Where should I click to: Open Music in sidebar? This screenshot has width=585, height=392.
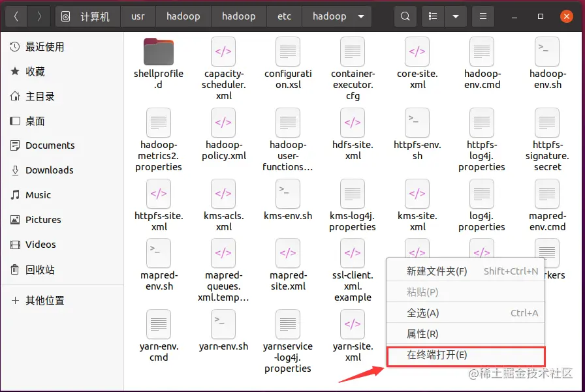(62, 195)
